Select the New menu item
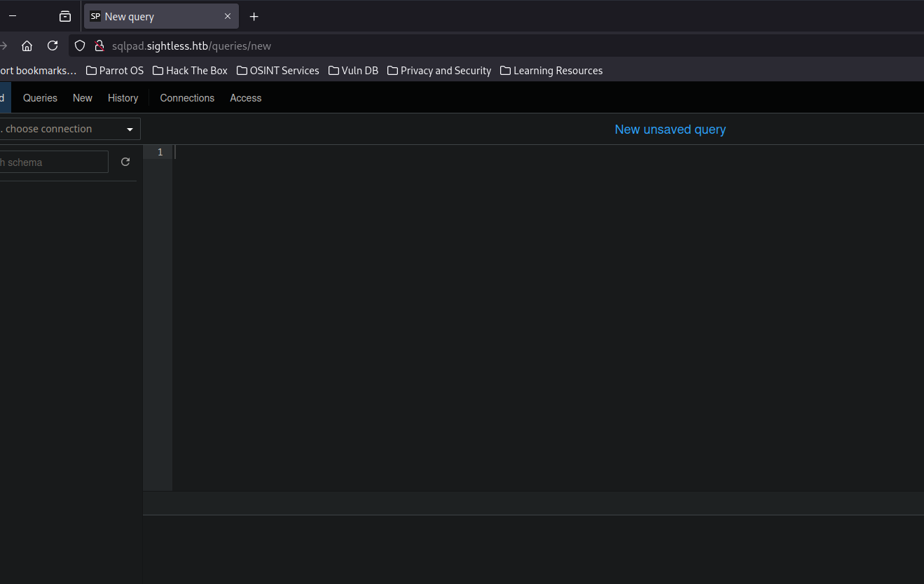This screenshot has width=924, height=584. coord(83,98)
